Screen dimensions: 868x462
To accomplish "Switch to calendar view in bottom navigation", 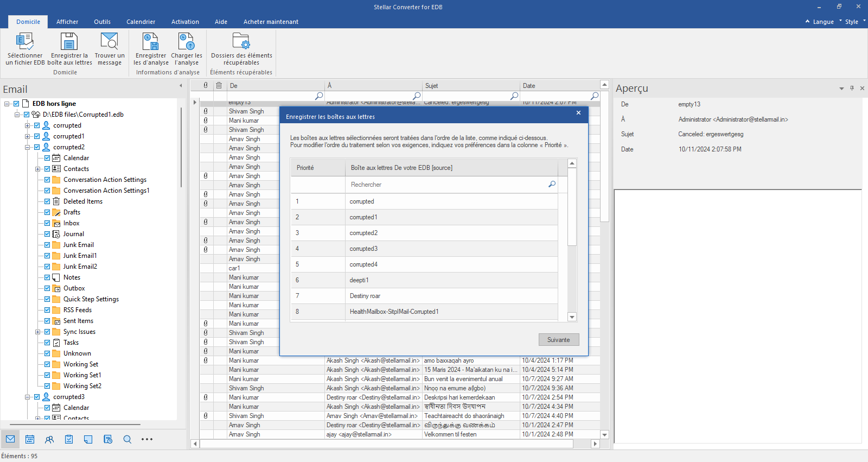I will (30, 439).
